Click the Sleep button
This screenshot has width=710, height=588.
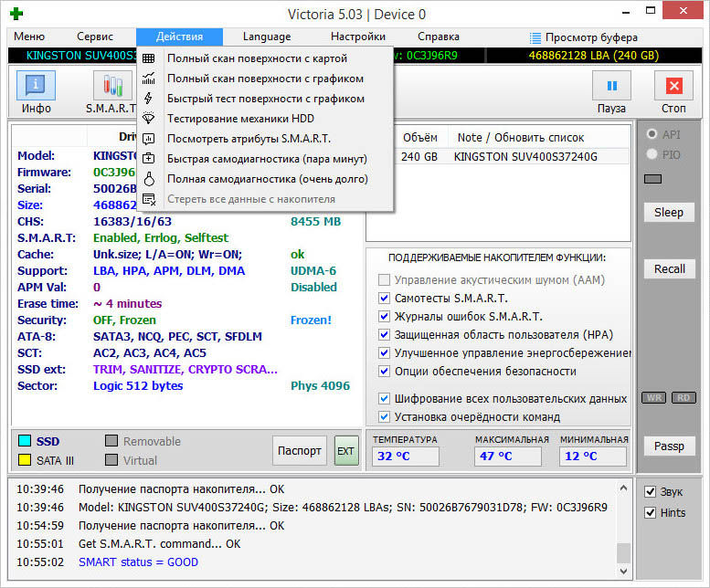(668, 213)
